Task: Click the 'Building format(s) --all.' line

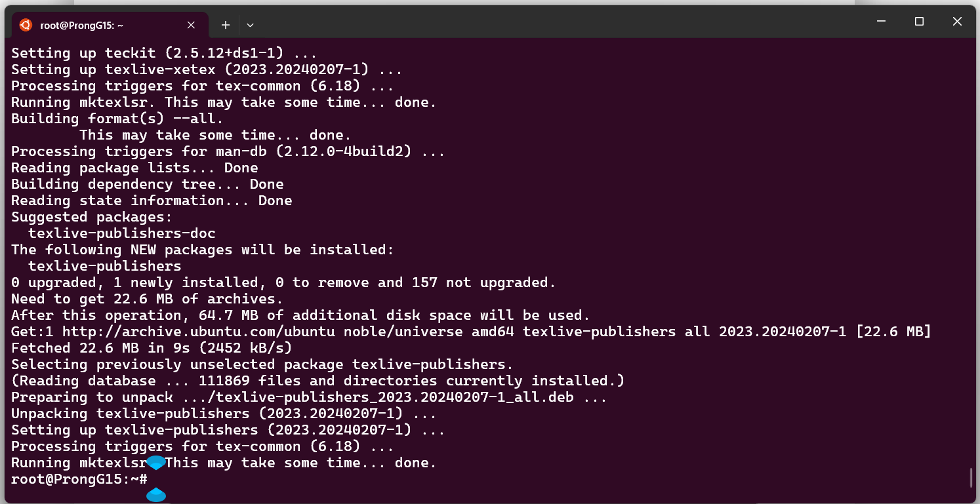Action: (117, 119)
